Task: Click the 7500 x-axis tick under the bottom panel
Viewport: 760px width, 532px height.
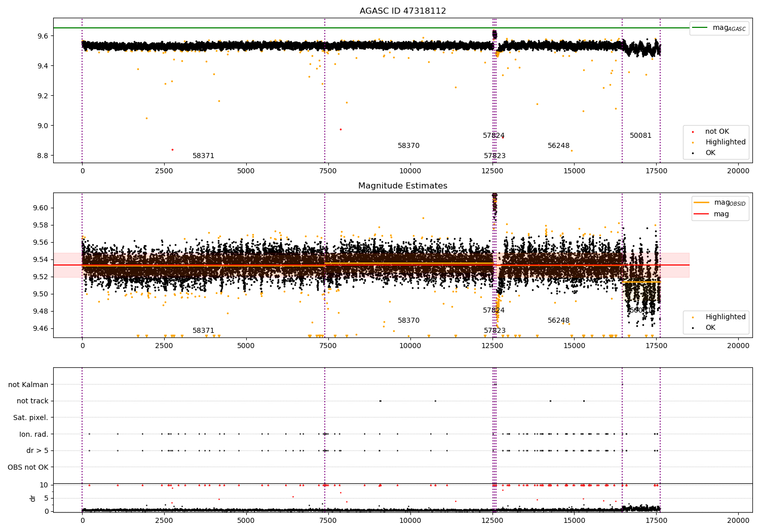Action: 328,521
